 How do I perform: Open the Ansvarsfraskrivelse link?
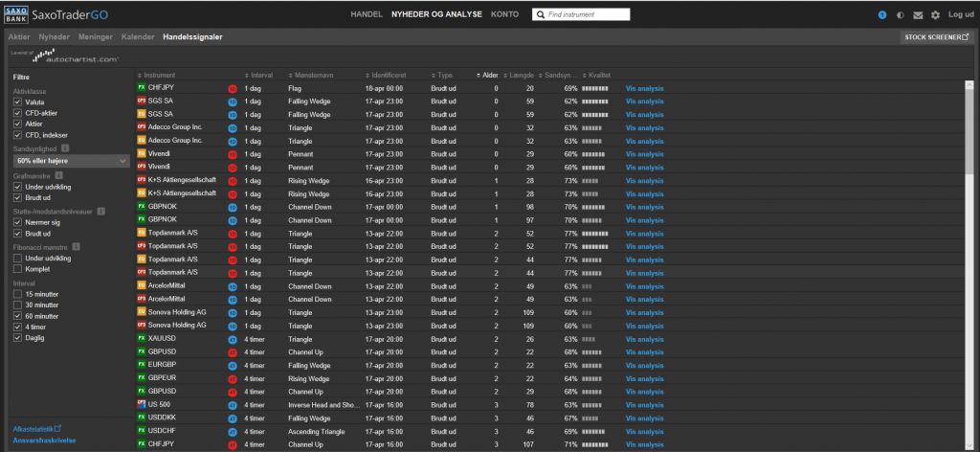(x=44, y=441)
